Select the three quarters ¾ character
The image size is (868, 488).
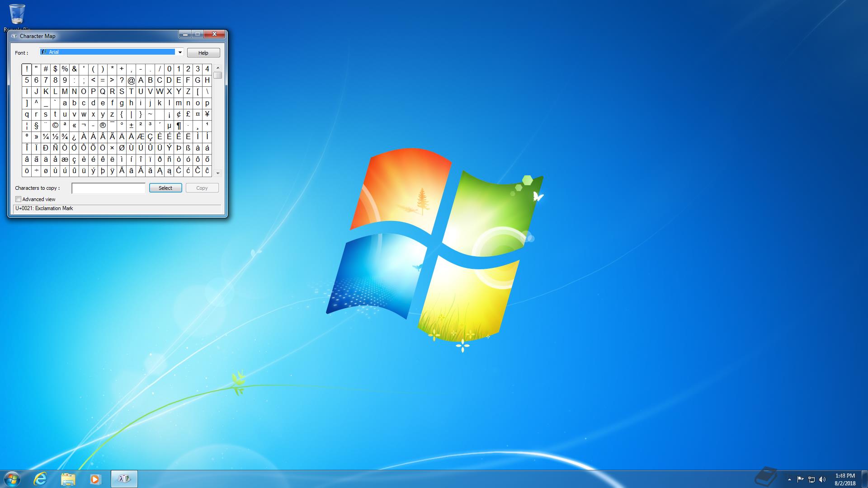point(65,137)
